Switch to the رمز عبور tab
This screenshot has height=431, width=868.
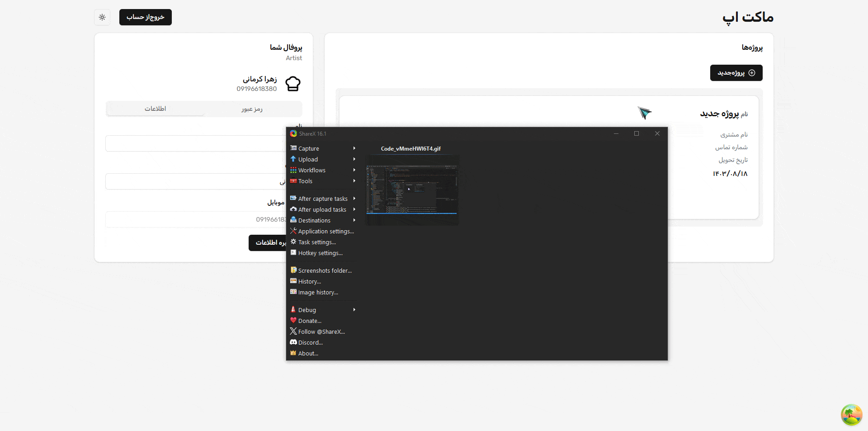[x=252, y=109]
